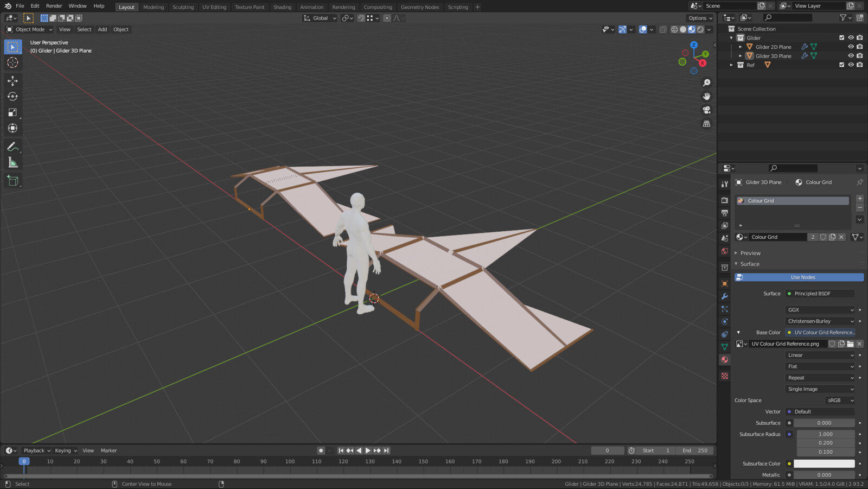Hide Glider 2D Plane in viewport
This screenshot has width=868, height=489.
[x=851, y=47]
